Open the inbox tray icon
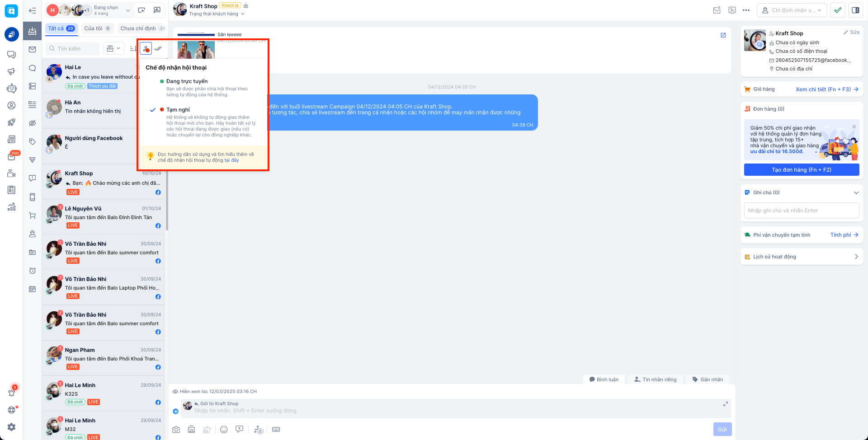 [32, 31]
